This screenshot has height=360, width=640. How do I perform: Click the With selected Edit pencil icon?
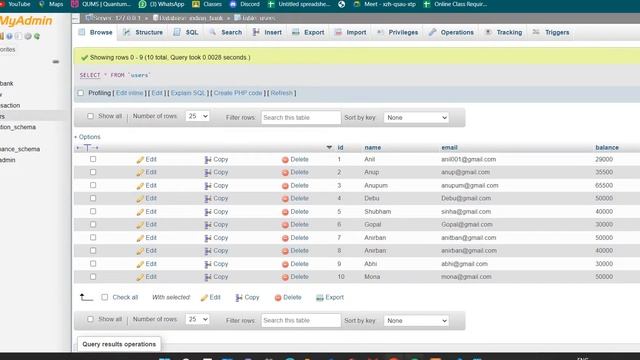[204, 298]
